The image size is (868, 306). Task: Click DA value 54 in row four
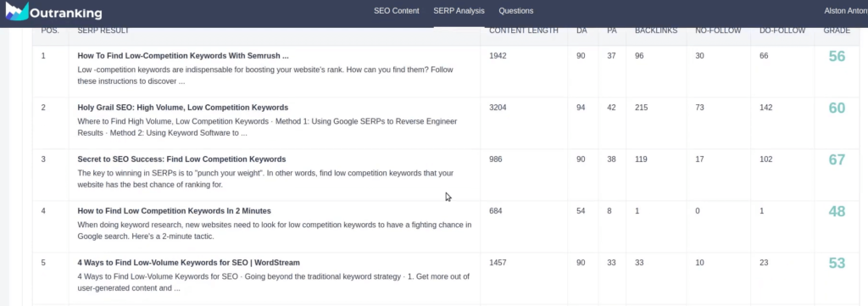pyautogui.click(x=581, y=211)
